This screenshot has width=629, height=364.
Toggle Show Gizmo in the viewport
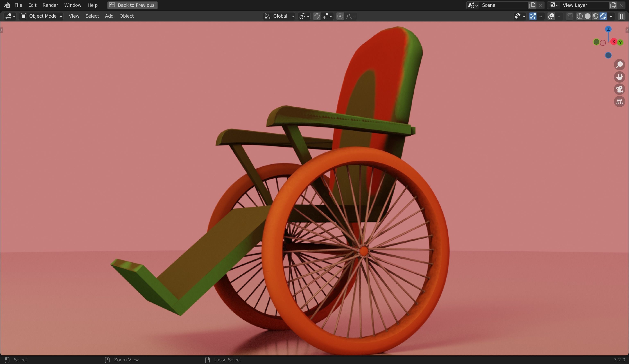pyautogui.click(x=533, y=16)
